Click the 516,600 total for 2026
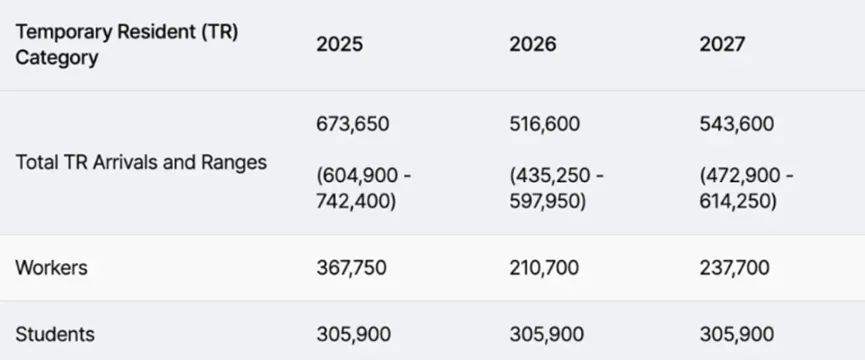The image size is (865, 360). (x=544, y=124)
